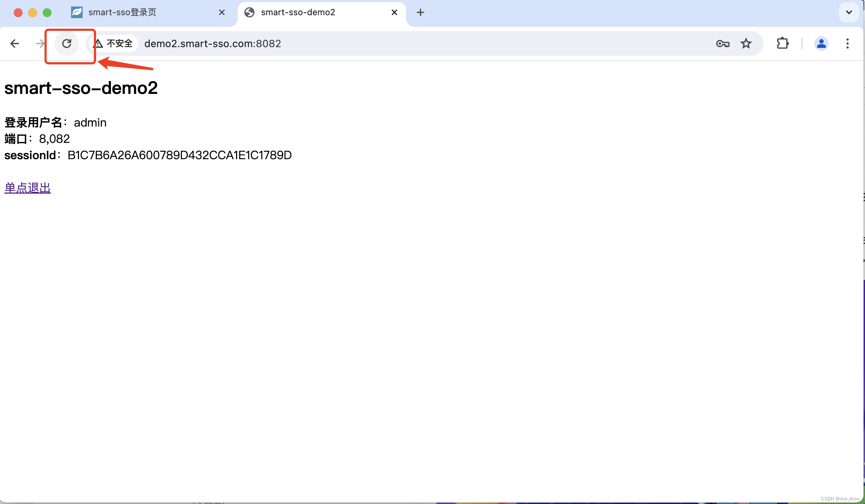Open the saved passwords key icon
This screenshot has height=504, width=865.
click(723, 44)
